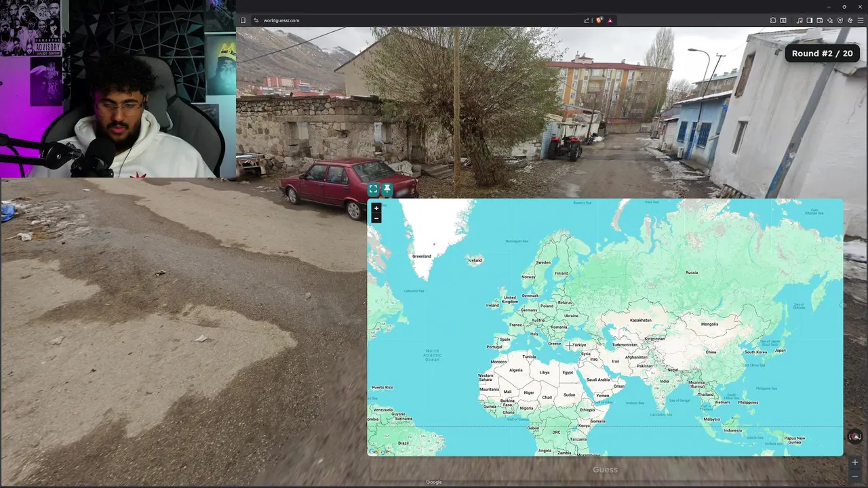868x488 pixels.
Task: Click Mongolia on the map
Action: 709,324
